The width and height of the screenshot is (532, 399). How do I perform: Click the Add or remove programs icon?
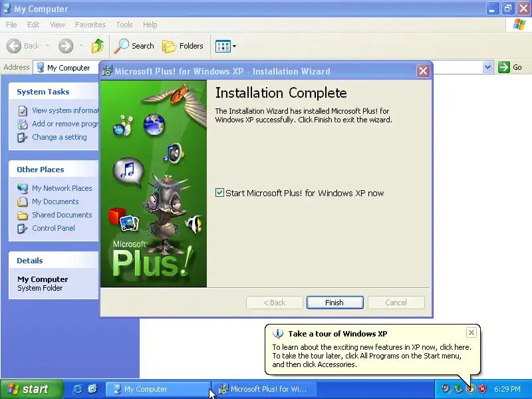click(23, 124)
